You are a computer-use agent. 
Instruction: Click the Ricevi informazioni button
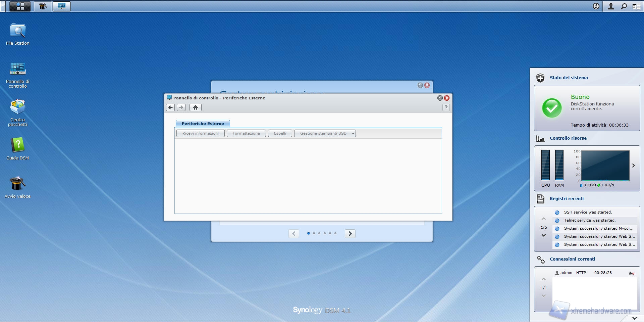pyautogui.click(x=200, y=133)
